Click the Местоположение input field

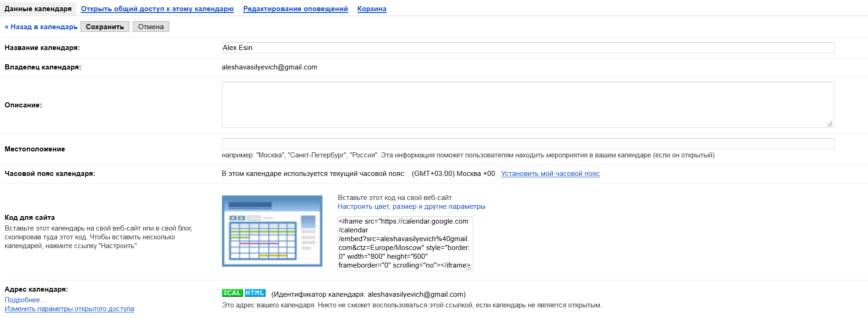528,143
